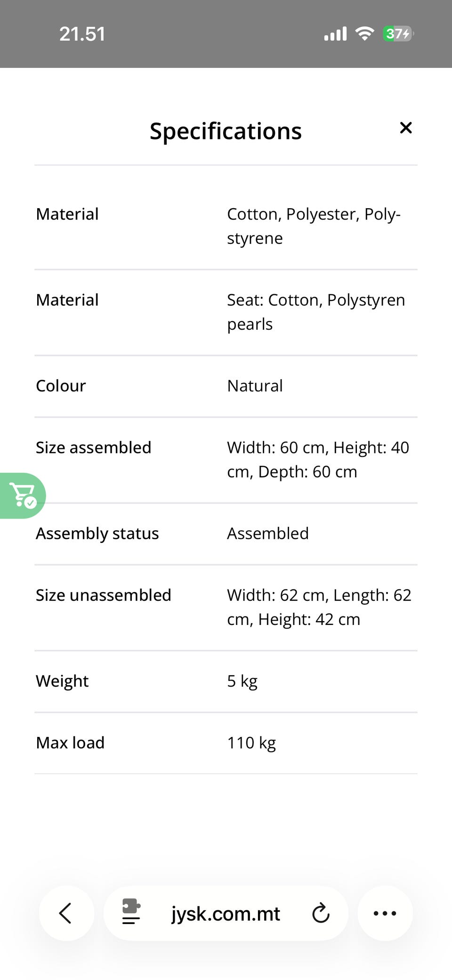This screenshot has height=980, width=452.
Task: Tap the Wi-Fi status icon
Action: point(364,33)
